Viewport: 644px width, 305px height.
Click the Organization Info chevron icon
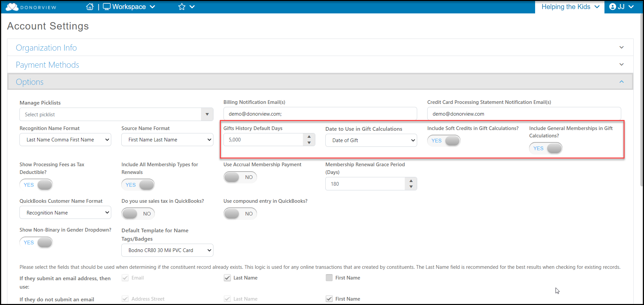click(622, 47)
